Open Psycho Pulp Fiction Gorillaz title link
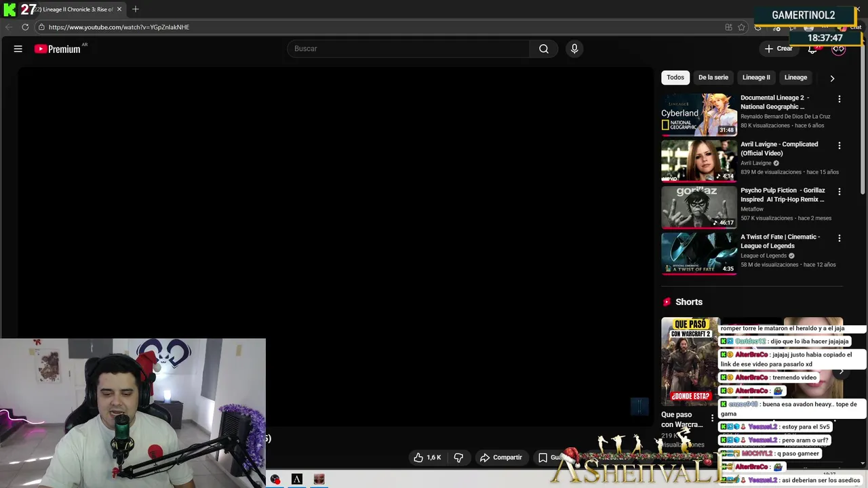This screenshot has height=488, width=868. (783, 195)
